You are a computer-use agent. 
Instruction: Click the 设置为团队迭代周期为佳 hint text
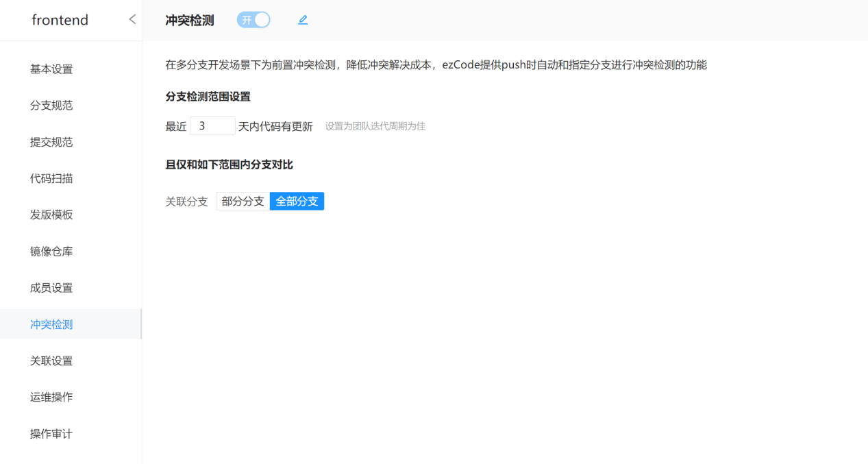(x=375, y=127)
